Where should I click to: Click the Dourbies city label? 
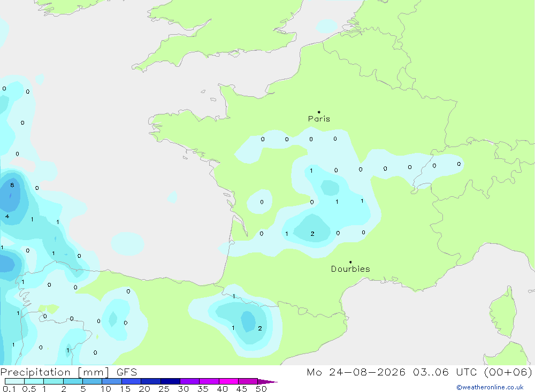[x=350, y=269]
